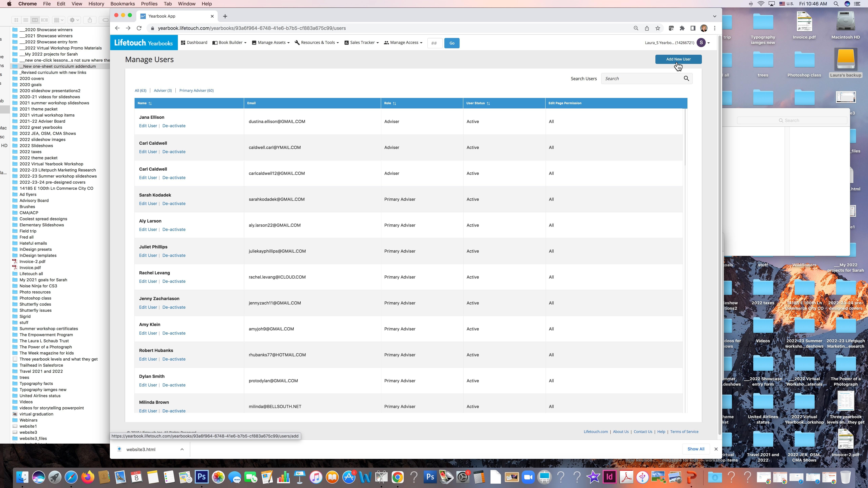Screen dimensions: 868x488
Task: Close the Yearbook App tab
Action: (212, 16)
